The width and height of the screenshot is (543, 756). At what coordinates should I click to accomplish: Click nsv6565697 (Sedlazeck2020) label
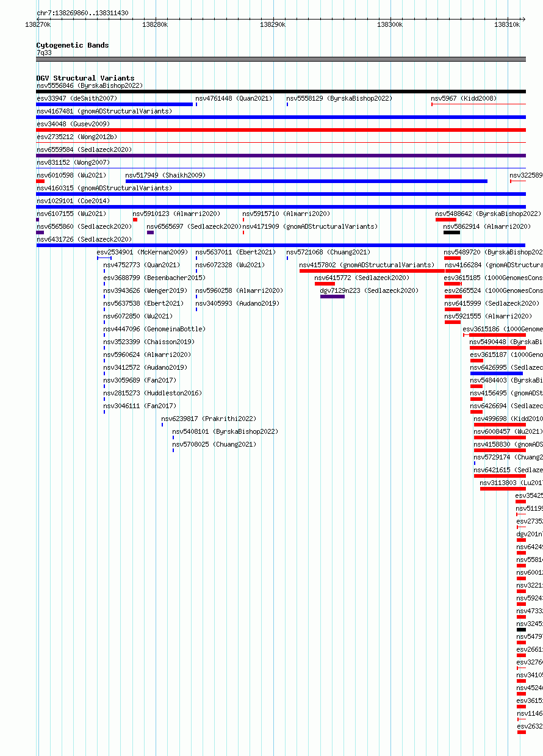pos(194,227)
